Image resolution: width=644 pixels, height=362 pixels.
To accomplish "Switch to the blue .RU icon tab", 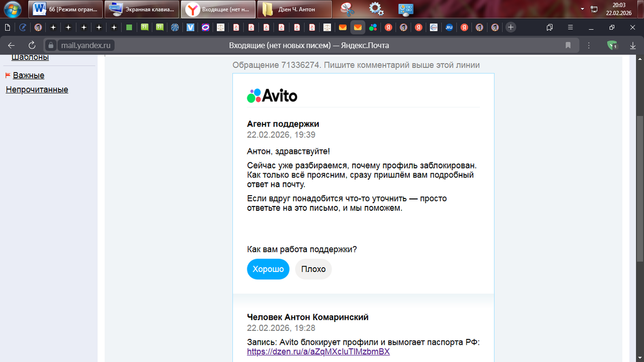I will [x=449, y=27].
